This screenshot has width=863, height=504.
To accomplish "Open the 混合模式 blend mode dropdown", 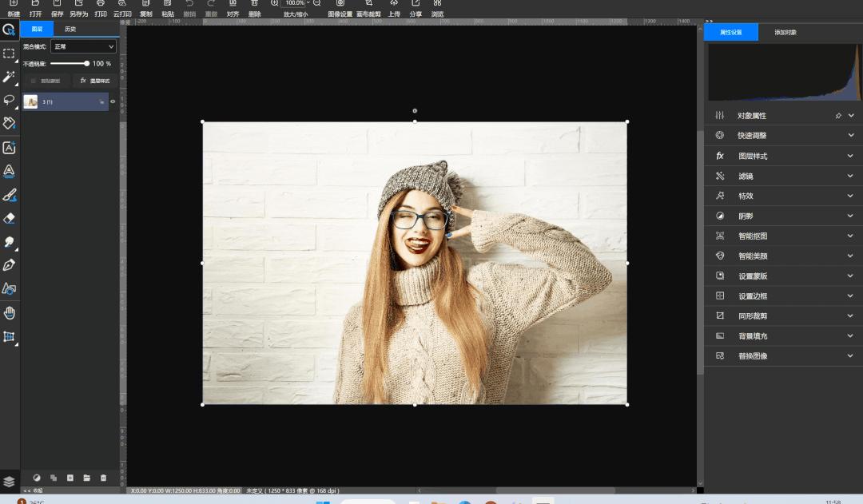I will coord(84,47).
